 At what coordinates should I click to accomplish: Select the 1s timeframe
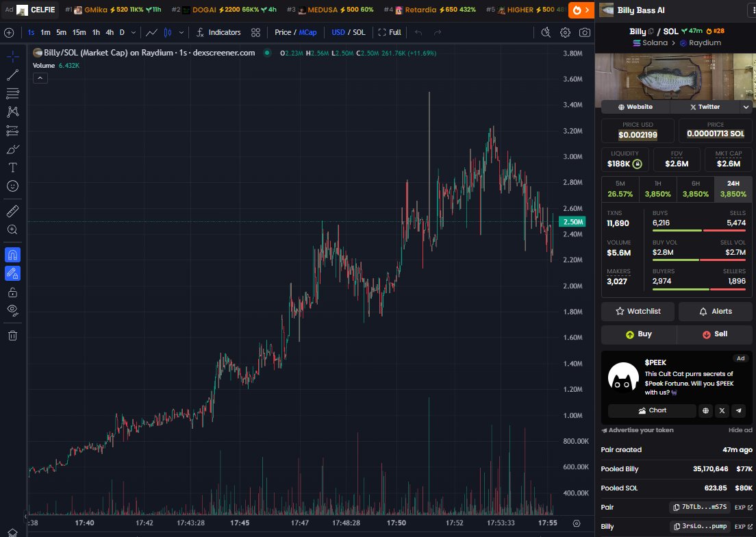click(31, 32)
